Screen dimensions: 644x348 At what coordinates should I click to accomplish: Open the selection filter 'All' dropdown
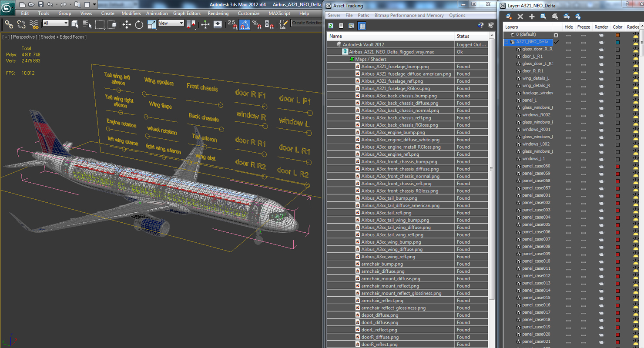[x=55, y=23]
